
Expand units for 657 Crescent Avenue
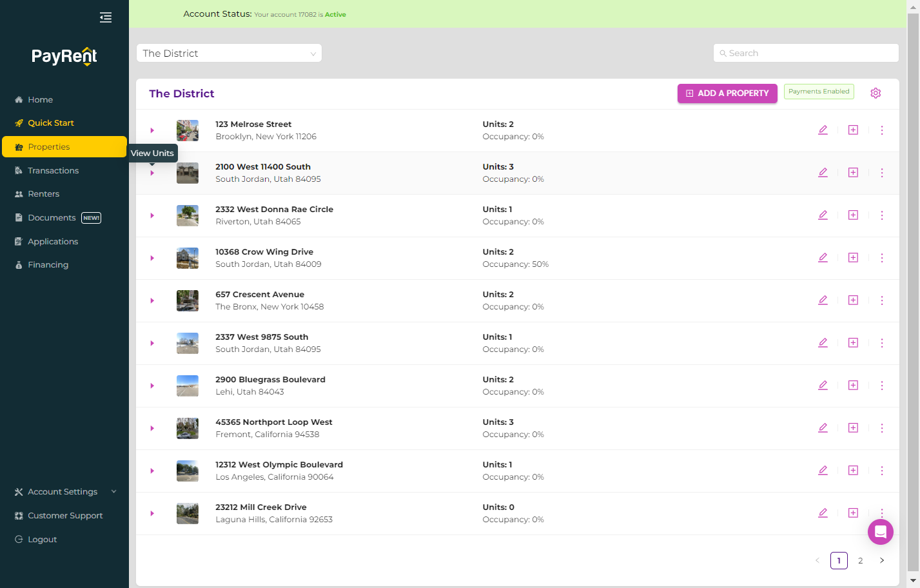coord(152,300)
